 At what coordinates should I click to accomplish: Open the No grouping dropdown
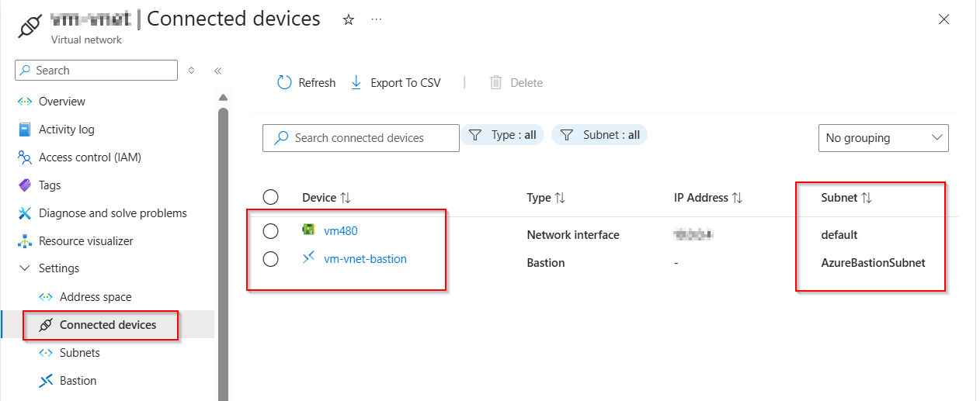(884, 138)
